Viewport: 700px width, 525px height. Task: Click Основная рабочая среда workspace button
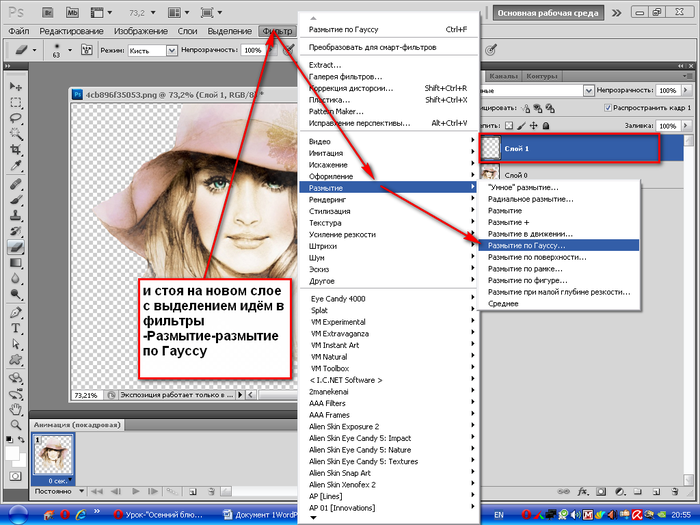point(548,13)
